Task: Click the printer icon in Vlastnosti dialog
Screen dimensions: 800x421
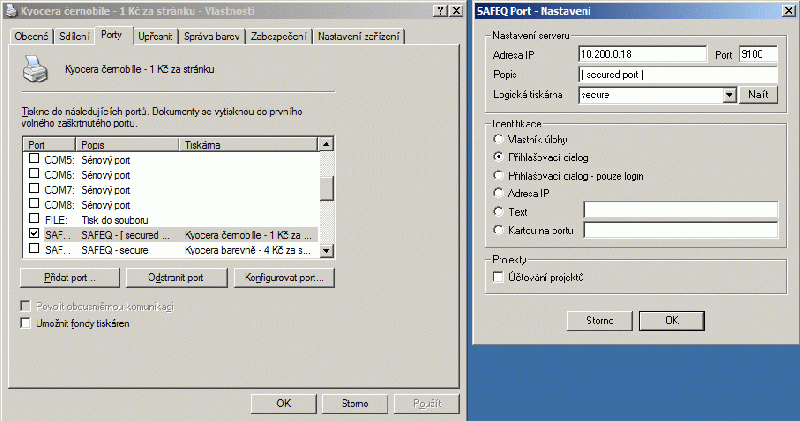Action: (x=35, y=69)
